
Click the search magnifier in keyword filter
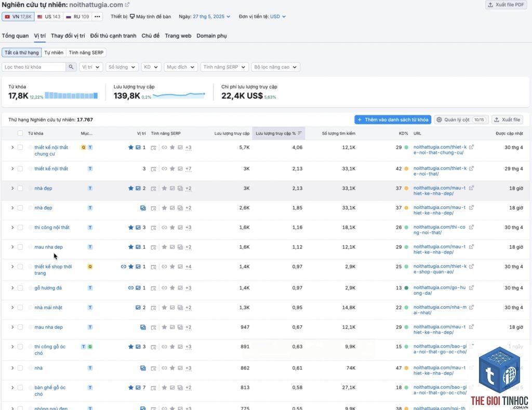(x=71, y=67)
